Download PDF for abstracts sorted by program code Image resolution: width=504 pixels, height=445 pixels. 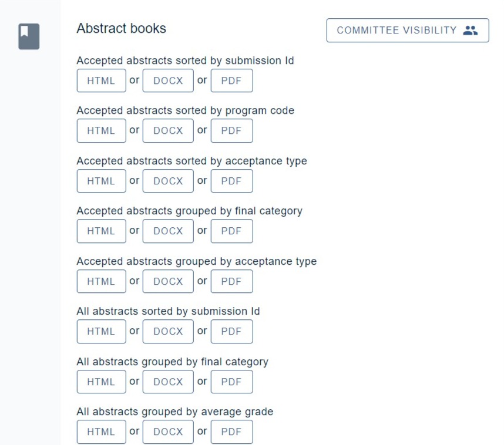point(231,131)
